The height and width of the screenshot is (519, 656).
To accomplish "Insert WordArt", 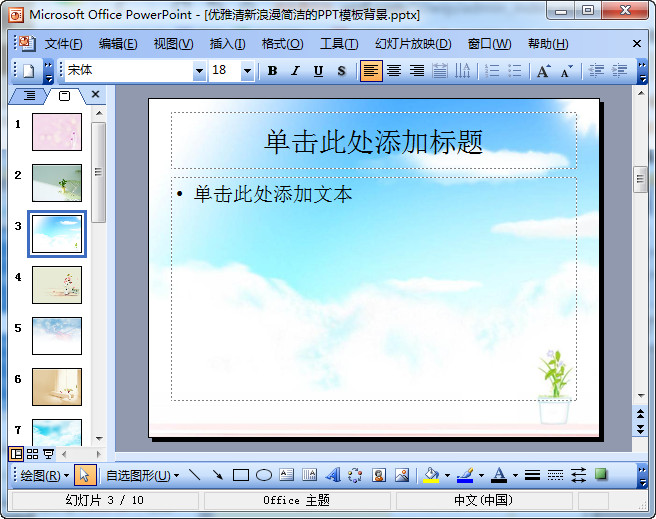I will point(333,475).
